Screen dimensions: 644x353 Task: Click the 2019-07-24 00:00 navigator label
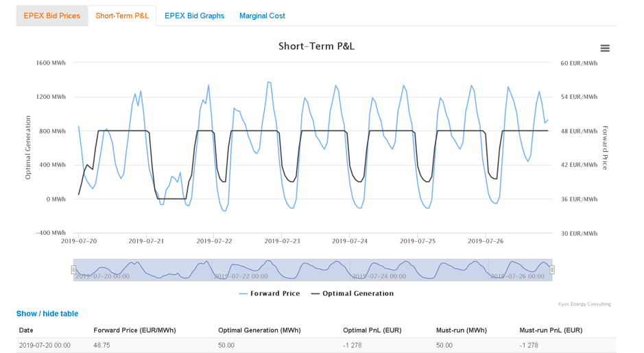tap(379, 277)
